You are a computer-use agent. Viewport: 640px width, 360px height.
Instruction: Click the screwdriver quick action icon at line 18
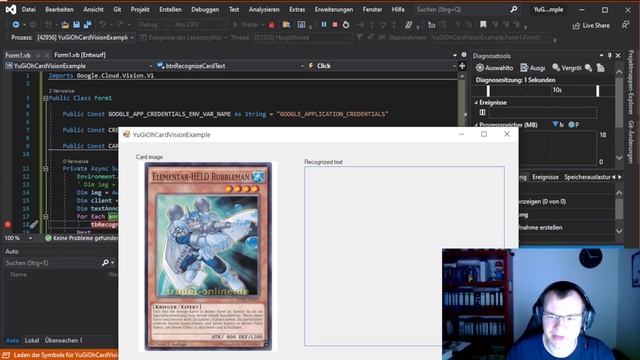[34, 224]
